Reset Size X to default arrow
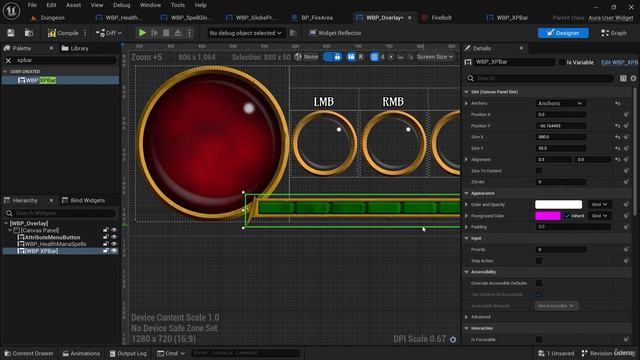Screen dimensions: 640x360 tap(618, 137)
